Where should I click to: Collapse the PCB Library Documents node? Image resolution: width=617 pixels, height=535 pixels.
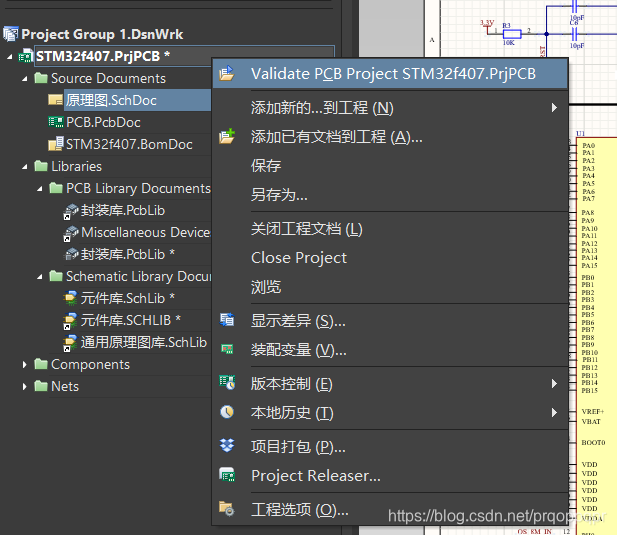(41, 188)
